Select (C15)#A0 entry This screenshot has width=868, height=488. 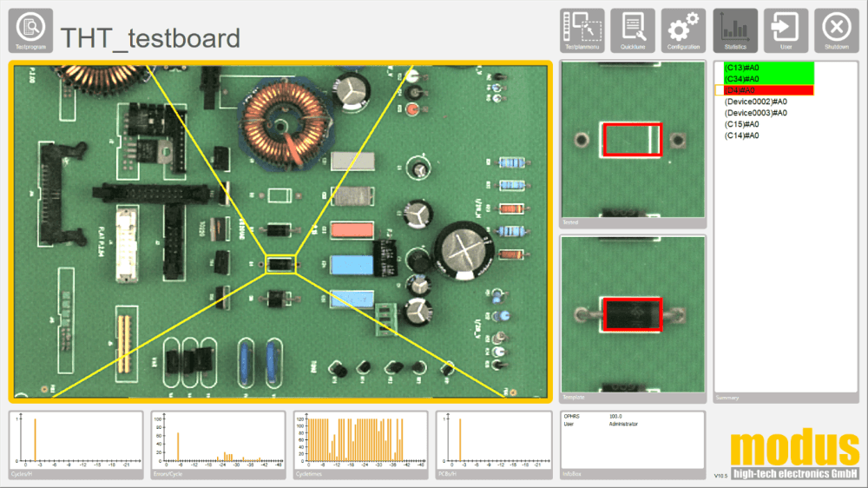pos(742,124)
